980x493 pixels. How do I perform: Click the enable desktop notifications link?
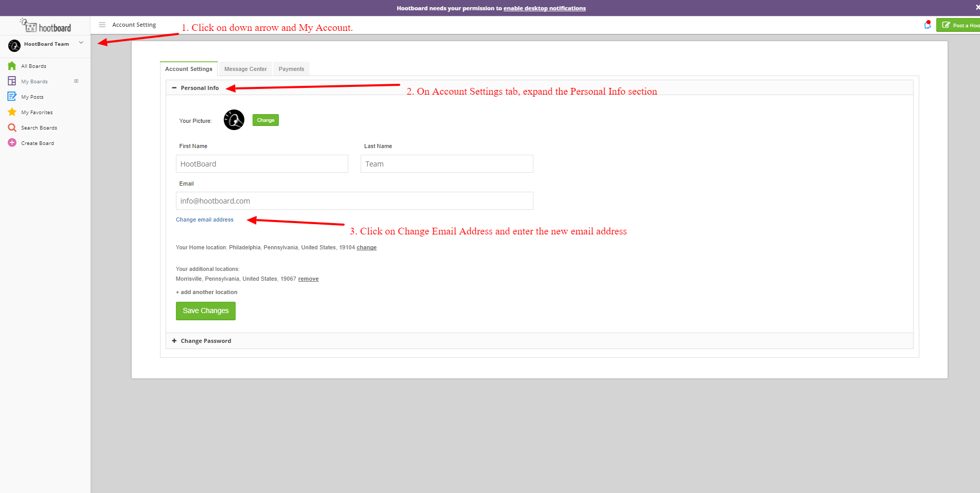pyautogui.click(x=544, y=8)
